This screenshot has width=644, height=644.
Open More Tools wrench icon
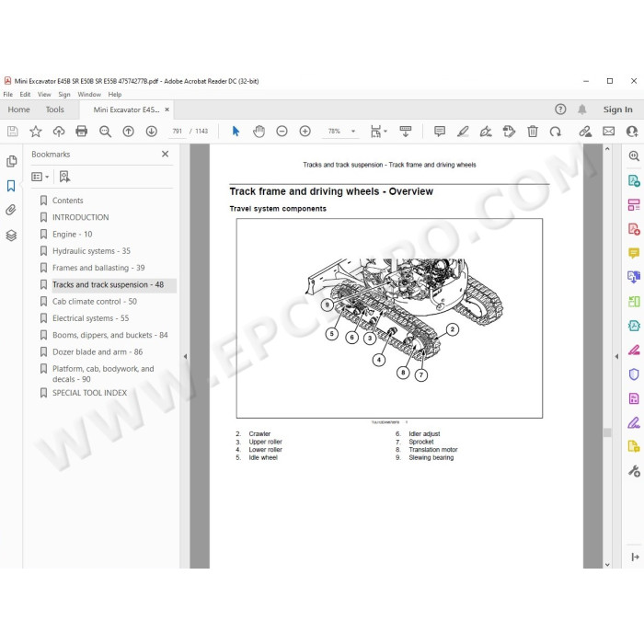click(x=634, y=471)
